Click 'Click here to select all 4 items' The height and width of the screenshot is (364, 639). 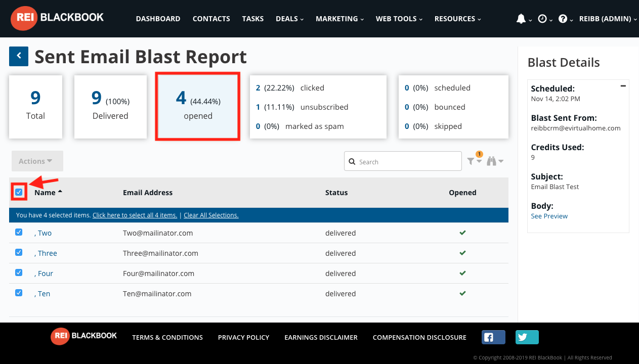(x=135, y=215)
